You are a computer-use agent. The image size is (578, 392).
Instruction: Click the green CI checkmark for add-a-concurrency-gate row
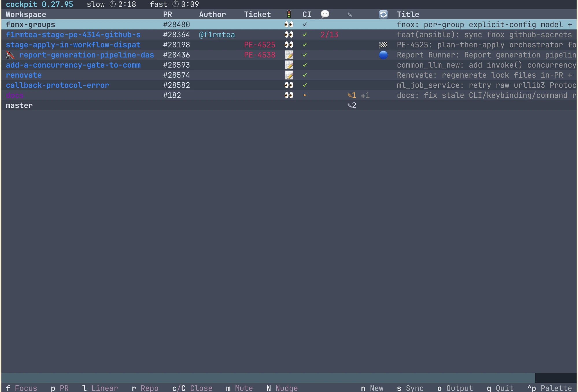tap(304, 65)
